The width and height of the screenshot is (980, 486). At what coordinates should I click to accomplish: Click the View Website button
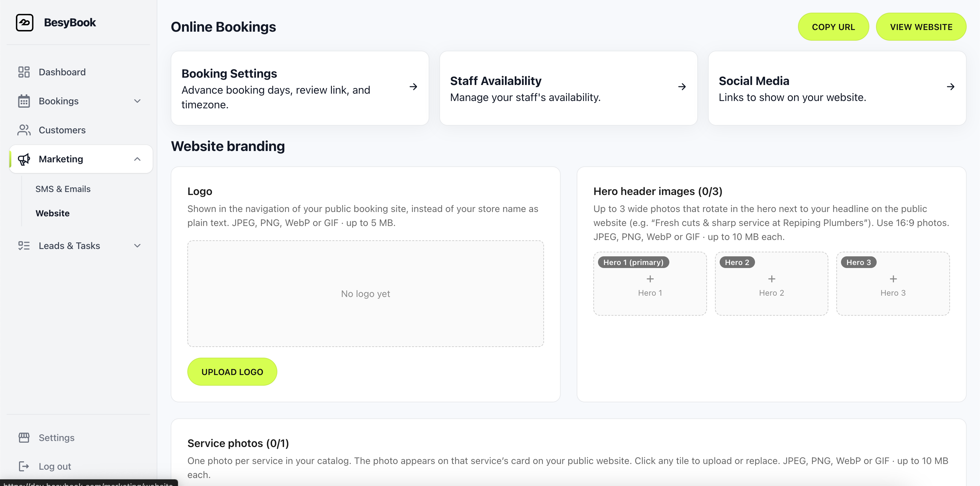(921, 27)
